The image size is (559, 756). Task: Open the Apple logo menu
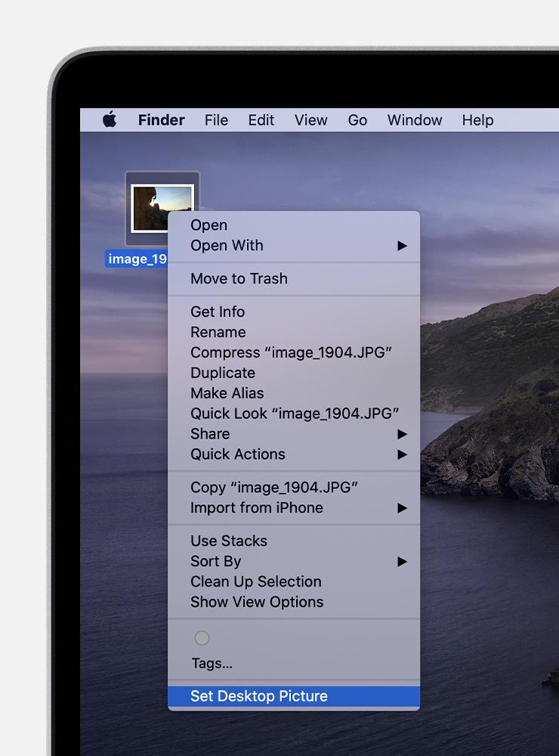point(110,119)
